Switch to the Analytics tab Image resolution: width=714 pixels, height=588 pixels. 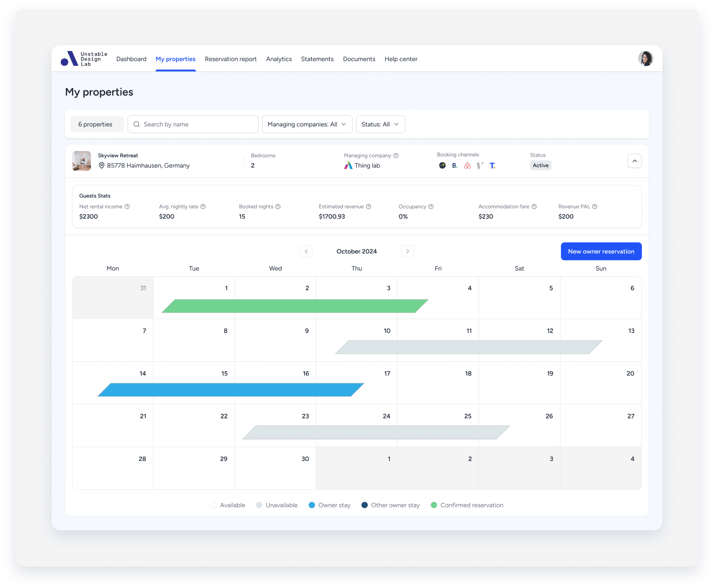[x=278, y=59]
